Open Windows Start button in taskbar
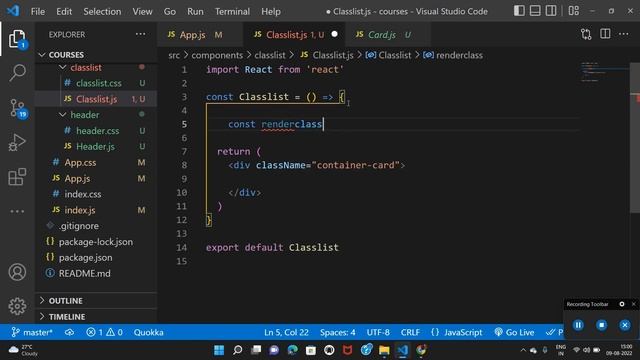Image resolution: width=640 pixels, height=360 pixels. click(219, 350)
